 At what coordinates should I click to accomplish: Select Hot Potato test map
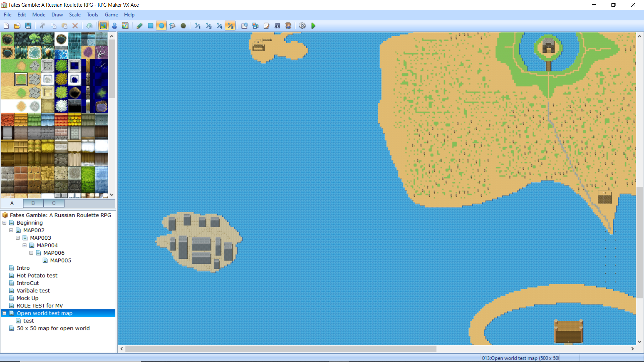click(x=37, y=276)
